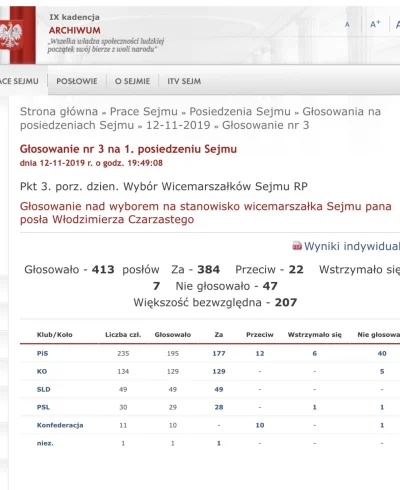Open the ITV SEJM menu
Viewport: 400px width, 490px height.
(184, 81)
